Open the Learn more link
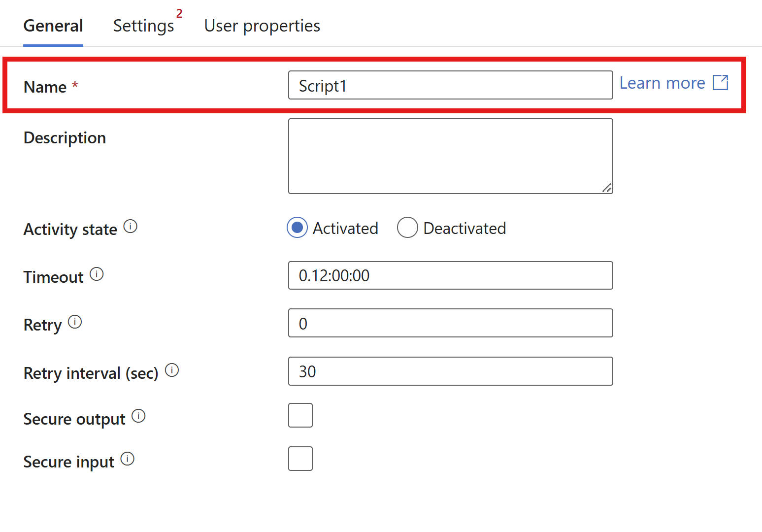 pyautogui.click(x=662, y=83)
